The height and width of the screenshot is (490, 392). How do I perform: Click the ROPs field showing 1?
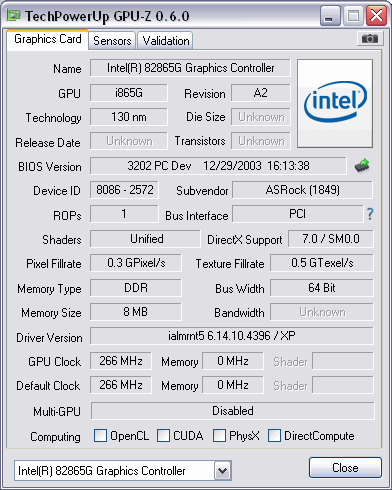(x=124, y=214)
